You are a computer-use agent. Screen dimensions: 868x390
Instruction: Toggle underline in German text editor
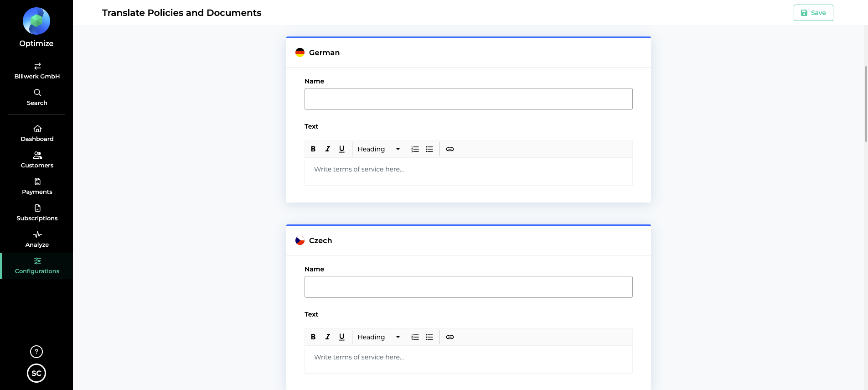click(x=342, y=149)
